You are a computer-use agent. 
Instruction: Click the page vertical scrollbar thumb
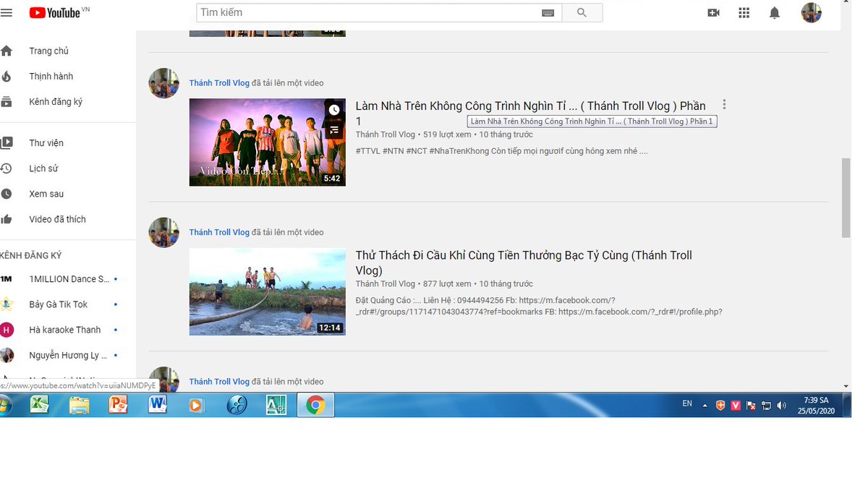[846, 197]
